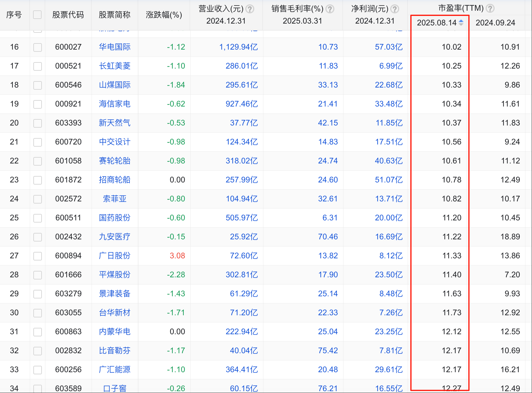Sort by 股票代码 column header
This screenshot has height=393, width=532.
tap(68, 15)
